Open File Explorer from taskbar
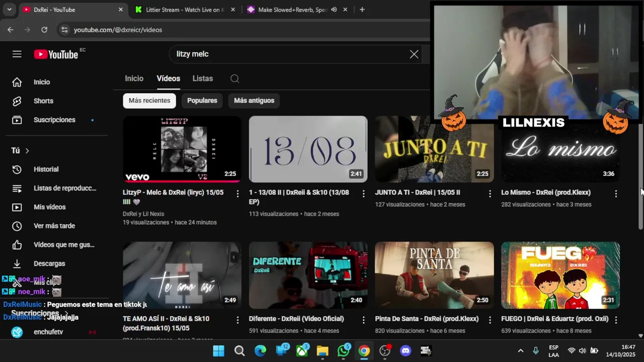Viewport: 644px width, 362px height. pyautogui.click(x=323, y=351)
